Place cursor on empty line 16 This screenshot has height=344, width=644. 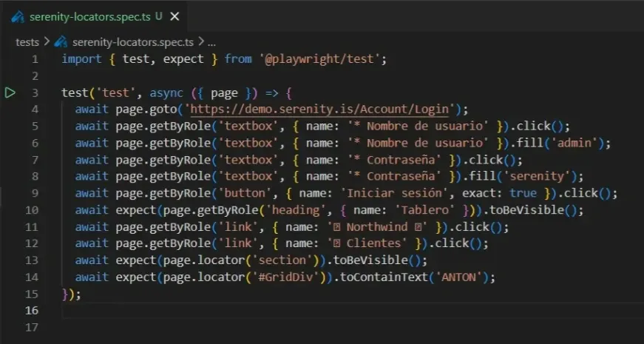point(353,311)
